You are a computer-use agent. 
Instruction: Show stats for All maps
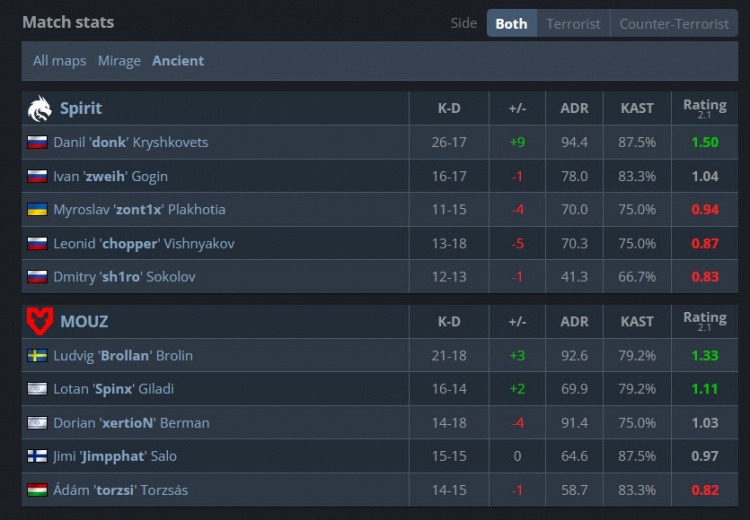pos(59,61)
